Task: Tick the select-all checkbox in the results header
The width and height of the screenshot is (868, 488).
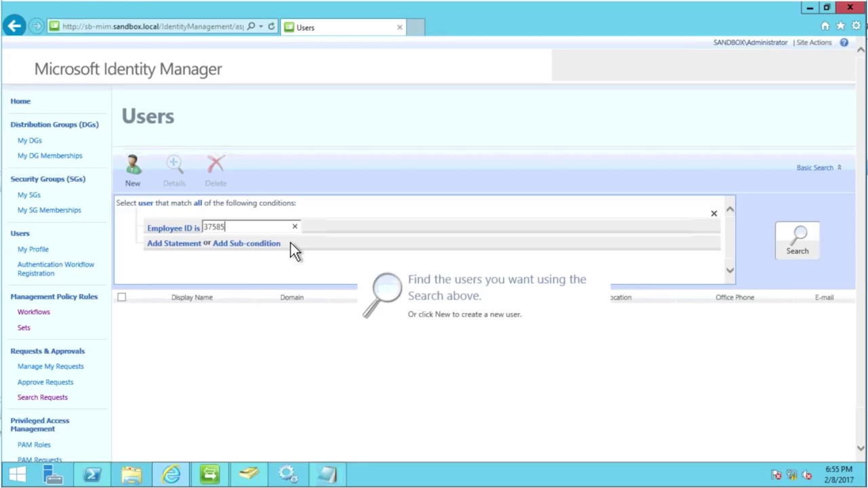Action: [121, 297]
